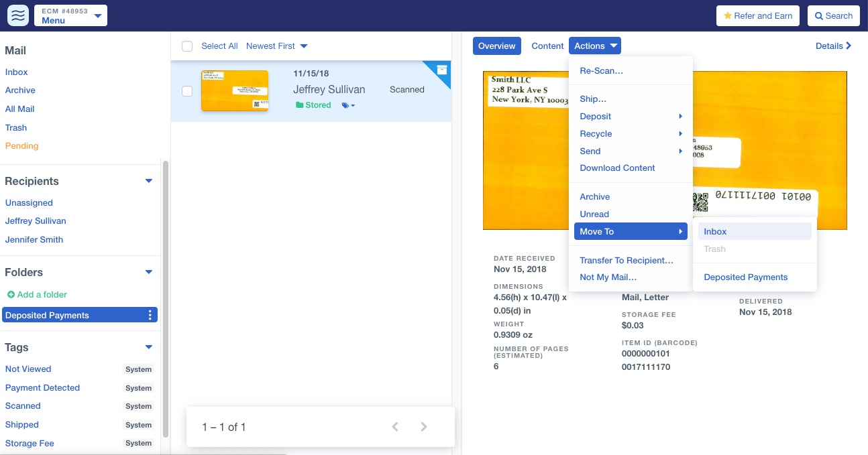Click the green folder icon next to Stored

(299, 105)
